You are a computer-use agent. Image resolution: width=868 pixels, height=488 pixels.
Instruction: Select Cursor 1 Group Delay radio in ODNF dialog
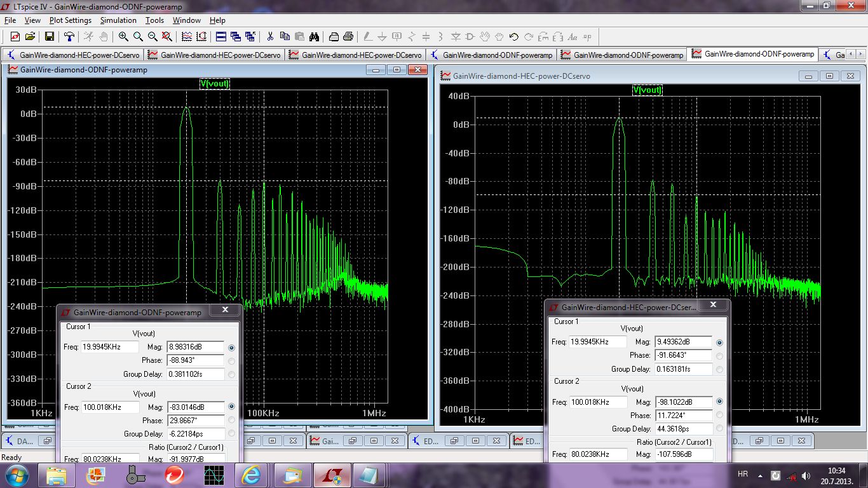231,375
